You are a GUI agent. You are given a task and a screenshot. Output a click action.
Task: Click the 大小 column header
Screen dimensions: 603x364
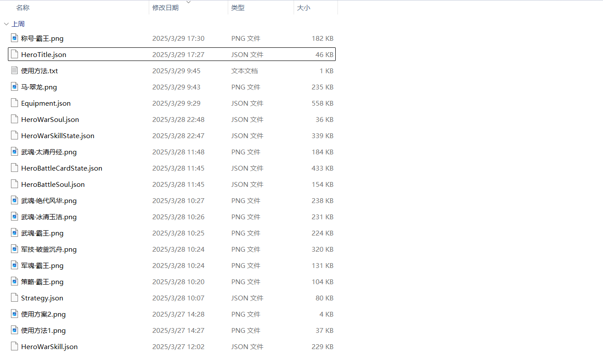304,8
